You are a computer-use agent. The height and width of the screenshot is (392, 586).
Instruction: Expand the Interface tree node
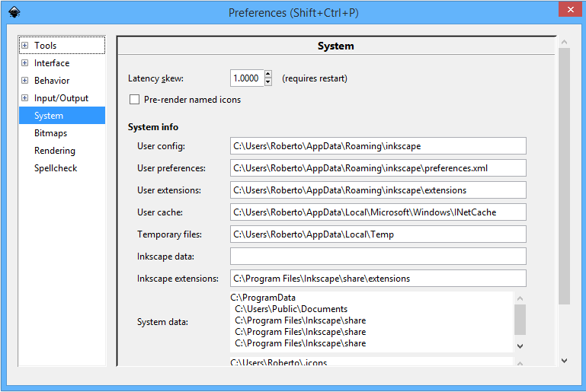point(25,63)
